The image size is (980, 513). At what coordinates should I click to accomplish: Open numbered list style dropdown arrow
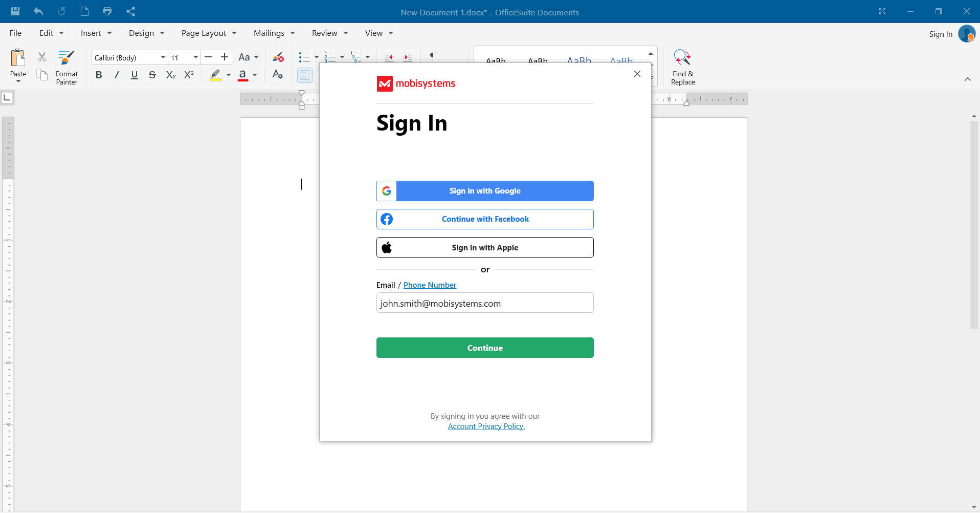[x=342, y=57]
